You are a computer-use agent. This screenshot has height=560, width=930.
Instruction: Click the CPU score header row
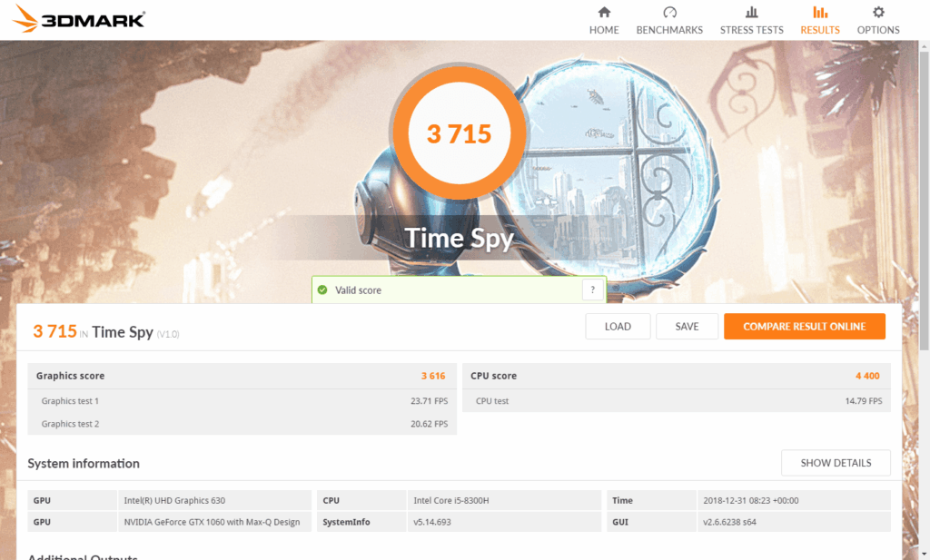[x=677, y=376]
